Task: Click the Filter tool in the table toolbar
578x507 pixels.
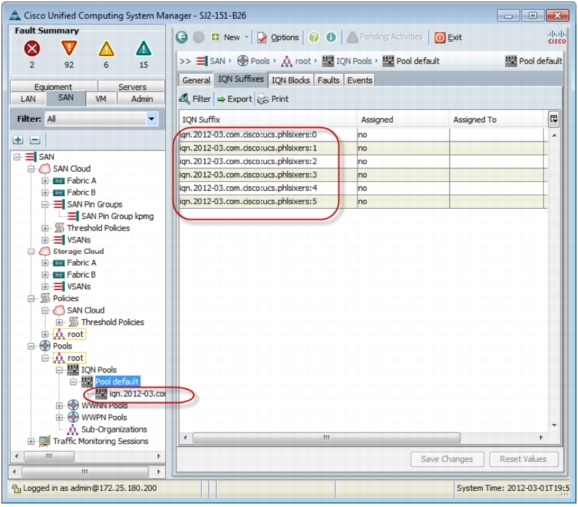Action: (195, 99)
